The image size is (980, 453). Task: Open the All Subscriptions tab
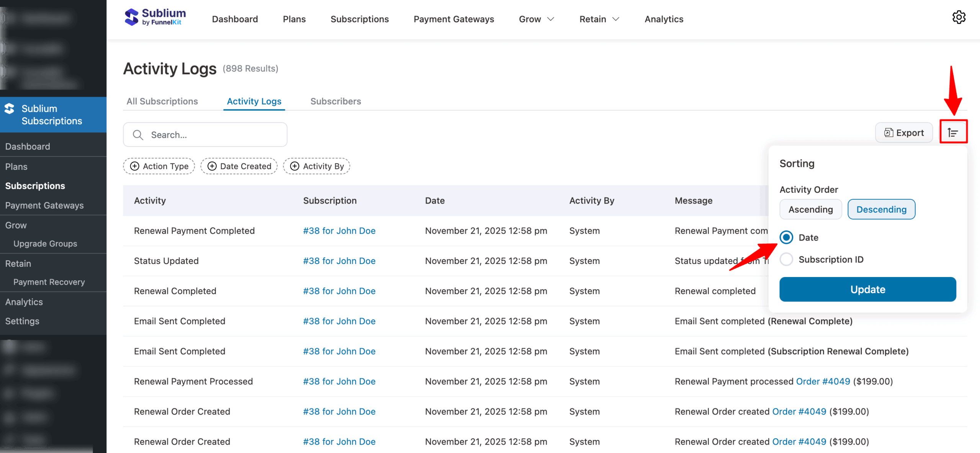[162, 101]
